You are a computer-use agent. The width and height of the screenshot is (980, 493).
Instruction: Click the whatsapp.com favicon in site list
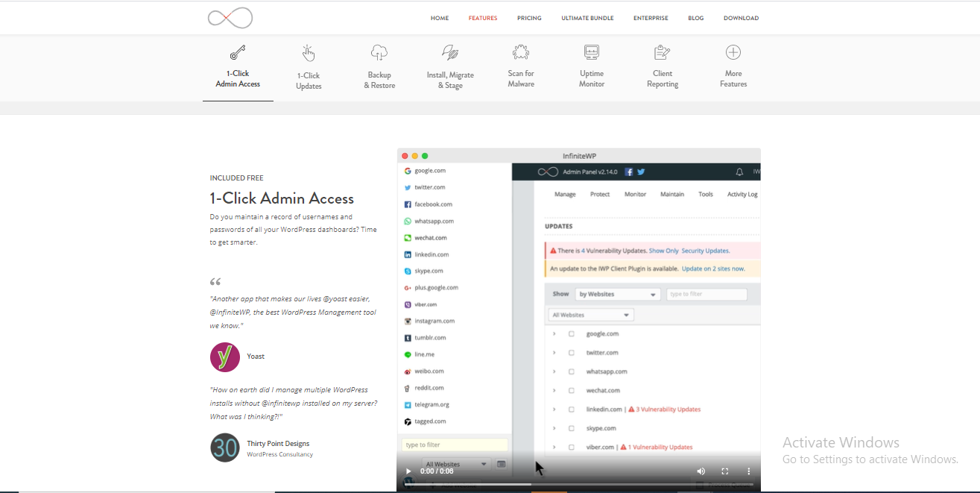click(x=408, y=221)
